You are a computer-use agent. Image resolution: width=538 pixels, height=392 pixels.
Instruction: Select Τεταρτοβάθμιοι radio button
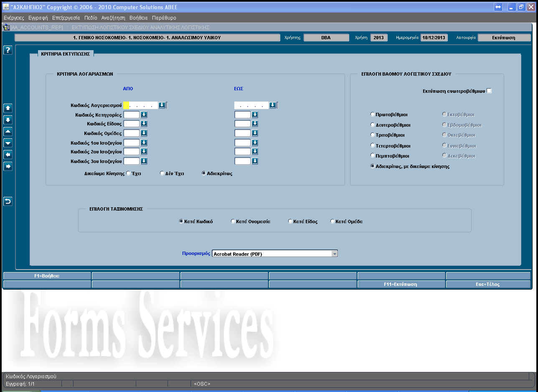[x=373, y=145]
